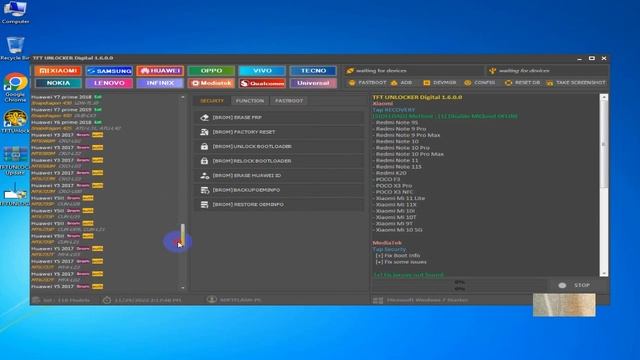This screenshot has height=360, width=640.
Task: Open the Mediatek chipset section
Action: (x=211, y=83)
